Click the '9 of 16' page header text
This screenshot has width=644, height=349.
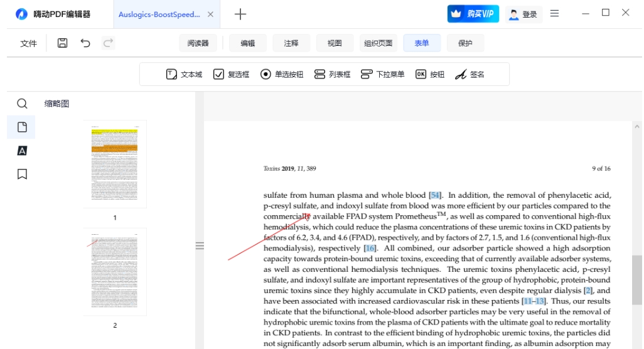(601, 168)
